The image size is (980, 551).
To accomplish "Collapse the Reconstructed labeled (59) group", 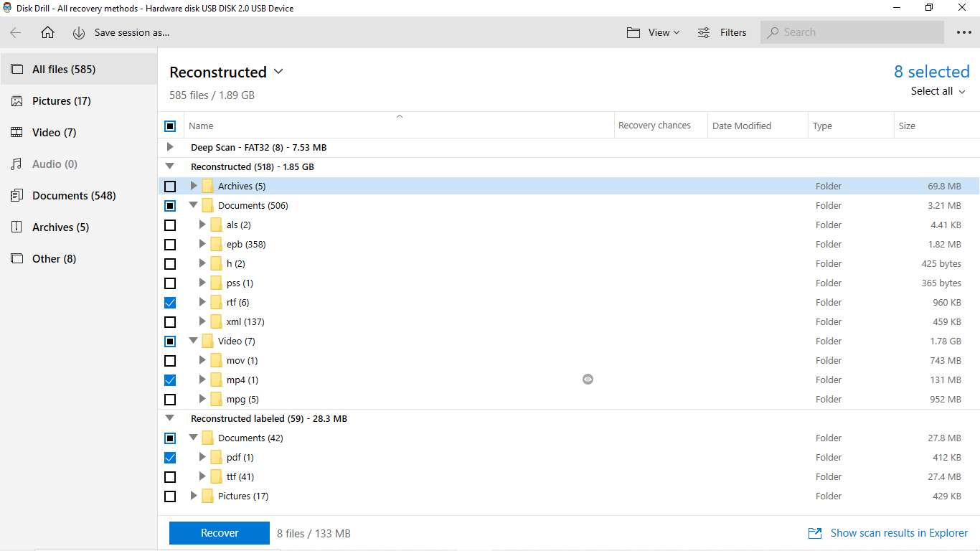I will 170,418.
